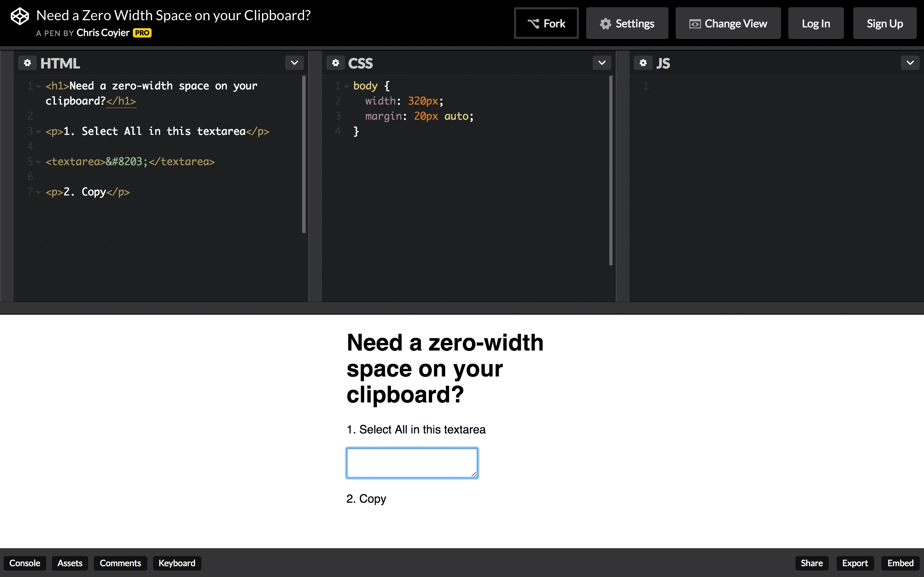Show Keyboard shortcuts
This screenshot has width=924, height=577.
(x=177, y=563)
